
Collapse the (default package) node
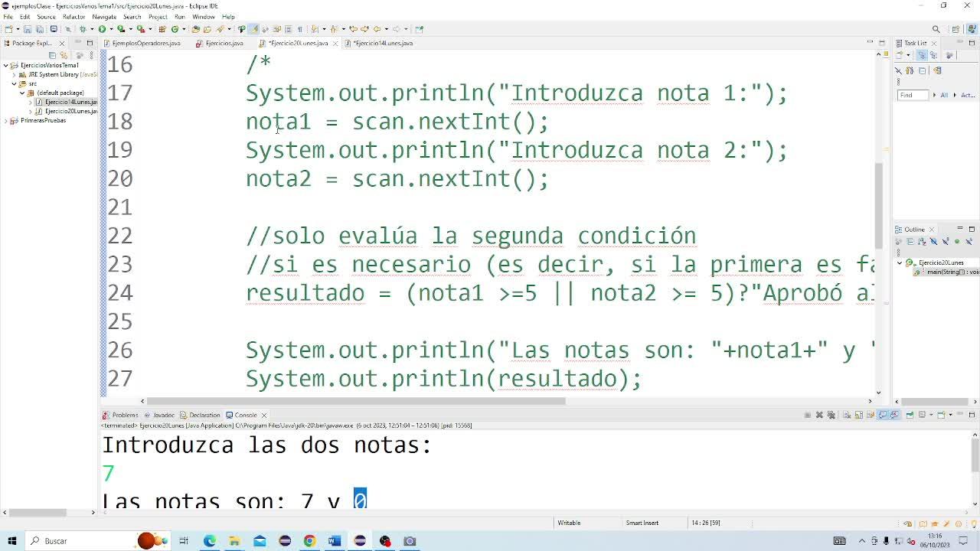tap(22, 93)
